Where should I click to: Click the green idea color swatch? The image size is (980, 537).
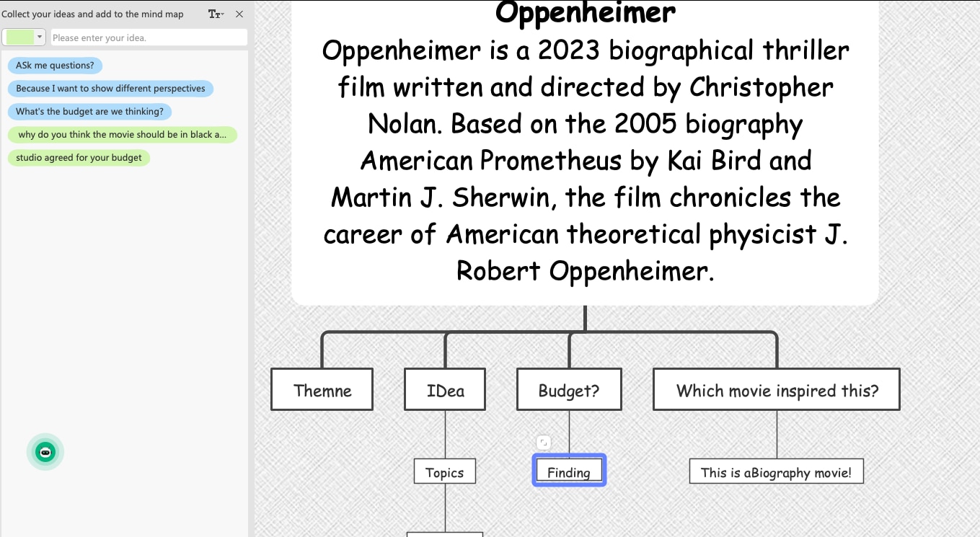point(19,37)
